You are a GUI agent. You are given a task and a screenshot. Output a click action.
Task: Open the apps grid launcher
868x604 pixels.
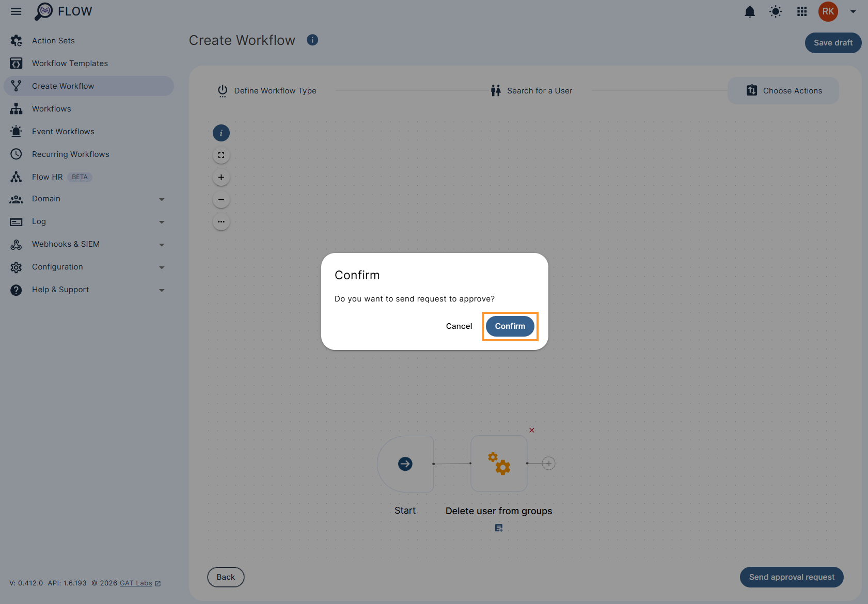coord(802,11)
